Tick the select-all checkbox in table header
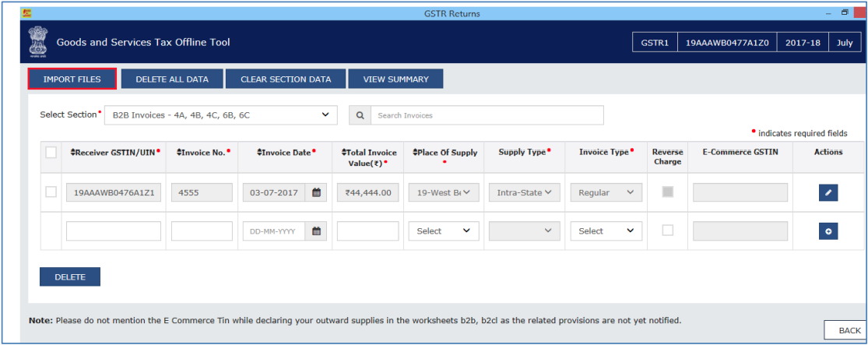Image resolution: width=868 pixels, height=345 pixels. click(x=51, y=153)
